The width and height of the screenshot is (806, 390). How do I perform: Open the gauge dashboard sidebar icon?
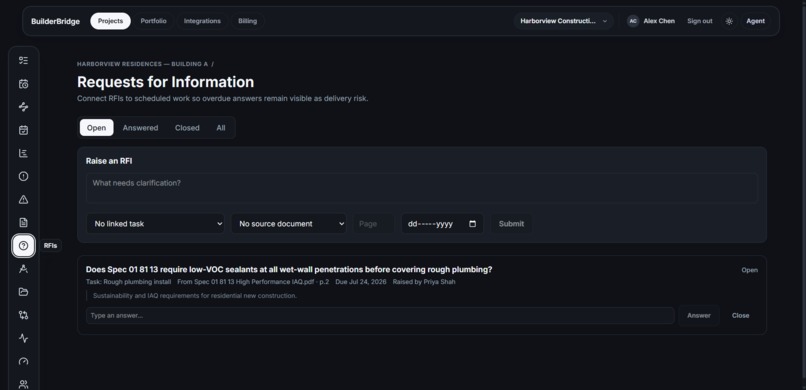(23, 361)
